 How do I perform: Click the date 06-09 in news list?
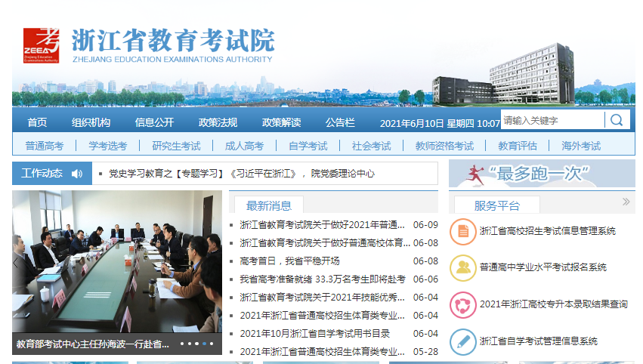pos(425,224)
